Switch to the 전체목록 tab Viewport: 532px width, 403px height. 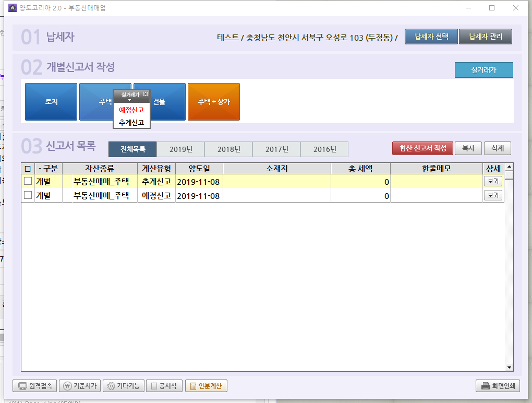coord(132,149)
